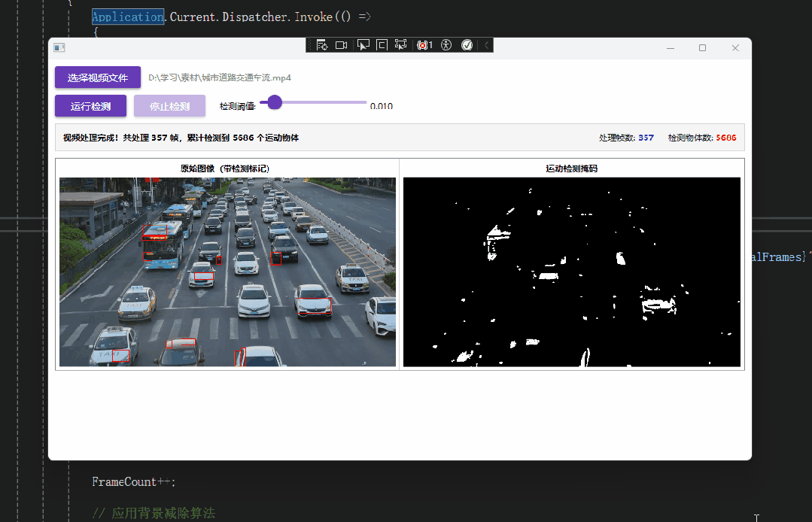The height and width of the screenshot is (522, 812).
Task: Open binding failures indicator showing 1
Action: pos(424,46)
